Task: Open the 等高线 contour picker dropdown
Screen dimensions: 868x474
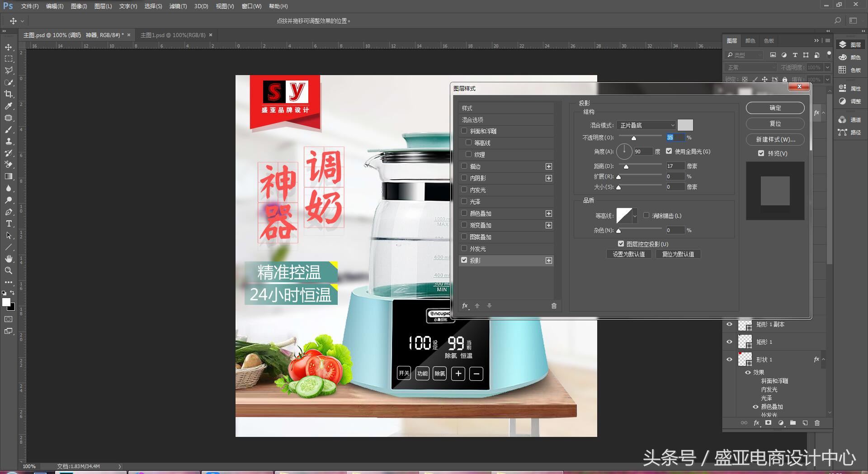Action: click(634, 216)
